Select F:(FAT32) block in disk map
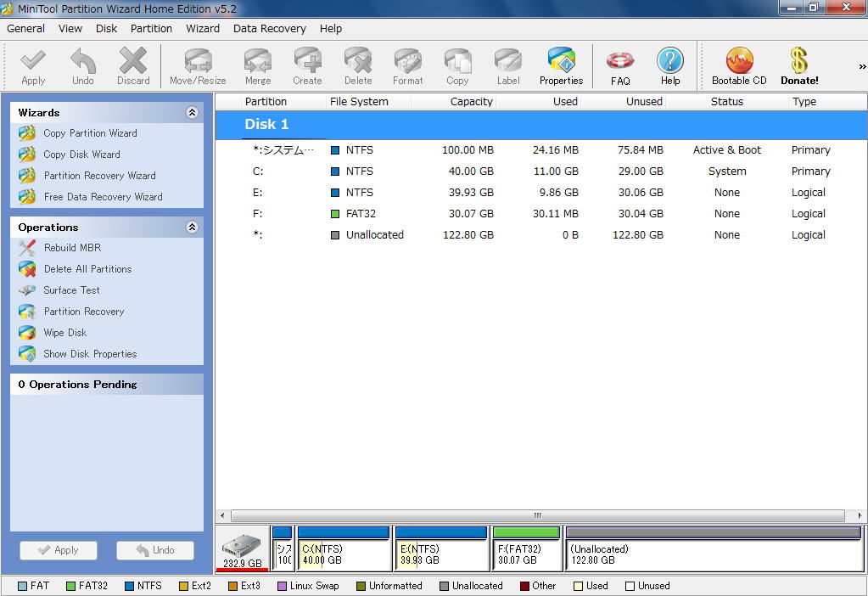 tap(526, 549)
